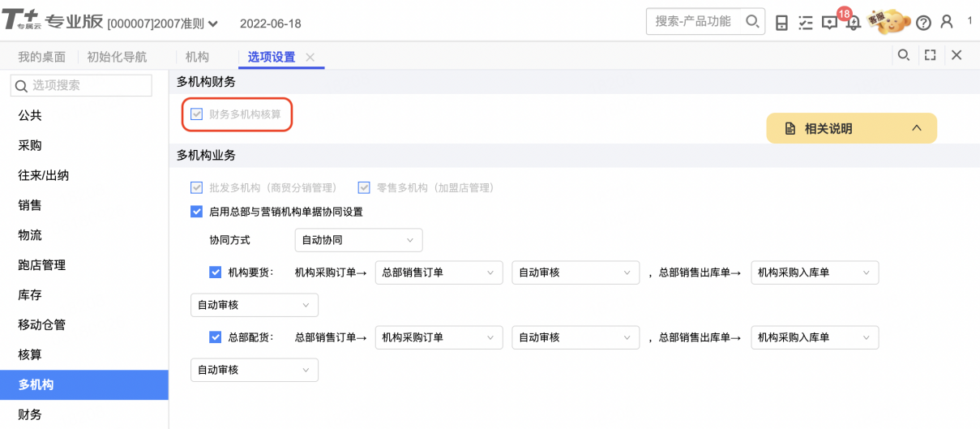Switch to the 机构 tab
Screen dimensions: 980x429
click(x=197, y=57)
